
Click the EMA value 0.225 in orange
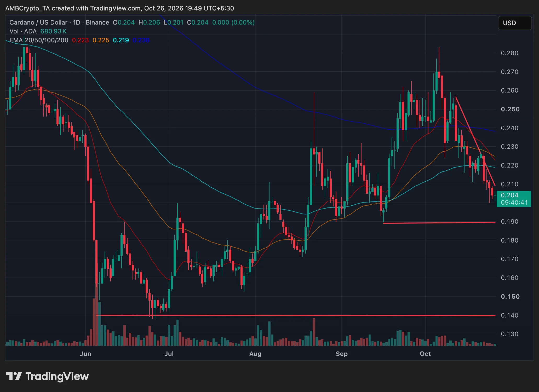tap(101, 40)
